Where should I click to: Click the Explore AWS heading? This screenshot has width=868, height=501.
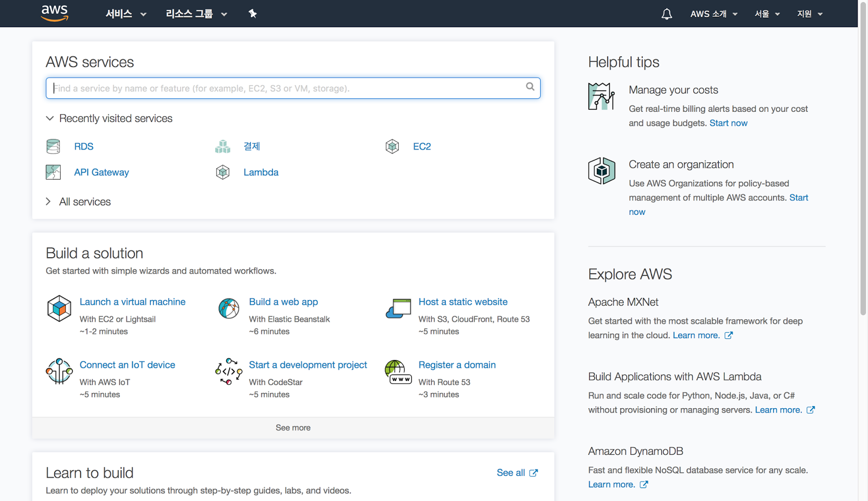pyautogui.click(x=630, y=274)
